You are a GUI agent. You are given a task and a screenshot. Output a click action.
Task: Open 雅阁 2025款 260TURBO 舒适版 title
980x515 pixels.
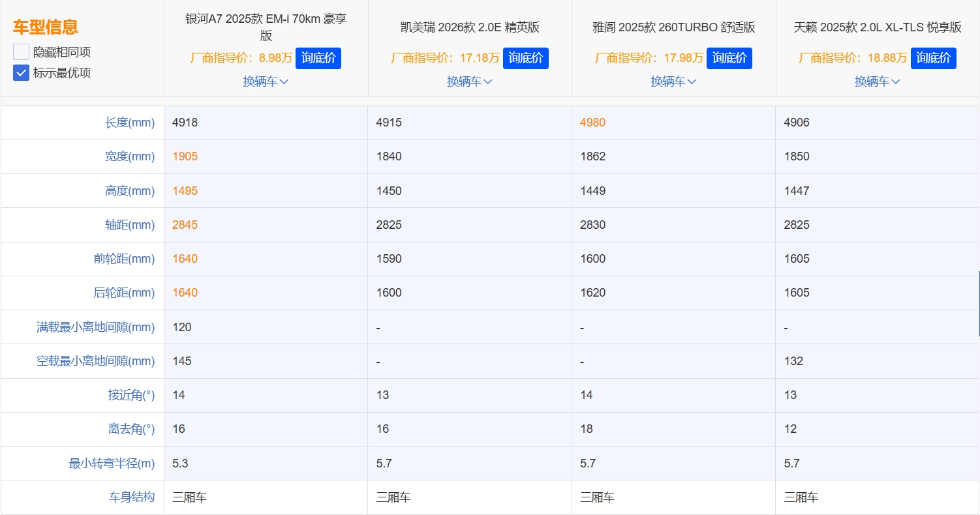(x=673, y=27)
